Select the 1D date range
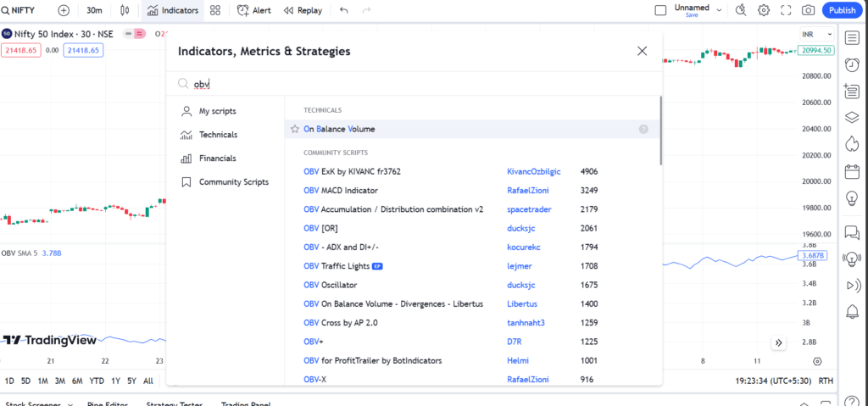868x406 pixels. tap(9, 381)
